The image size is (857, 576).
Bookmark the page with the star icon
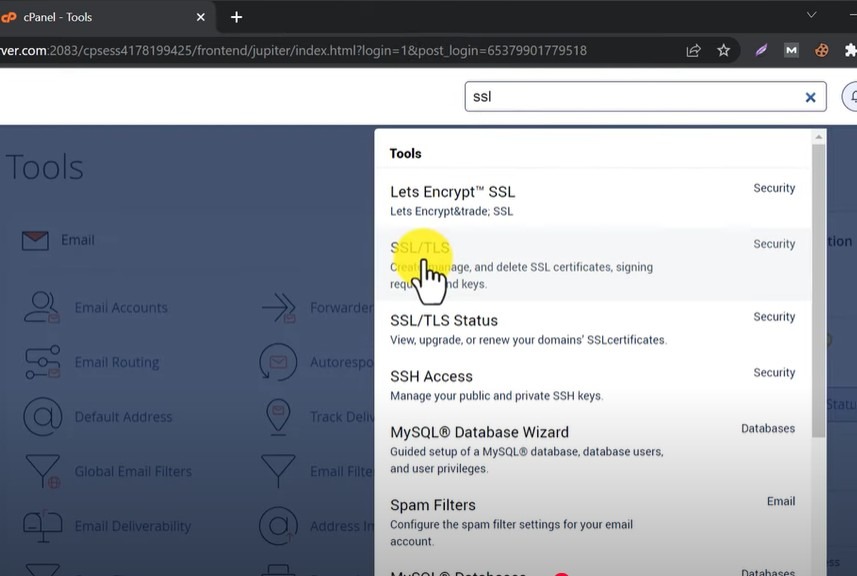723,48
